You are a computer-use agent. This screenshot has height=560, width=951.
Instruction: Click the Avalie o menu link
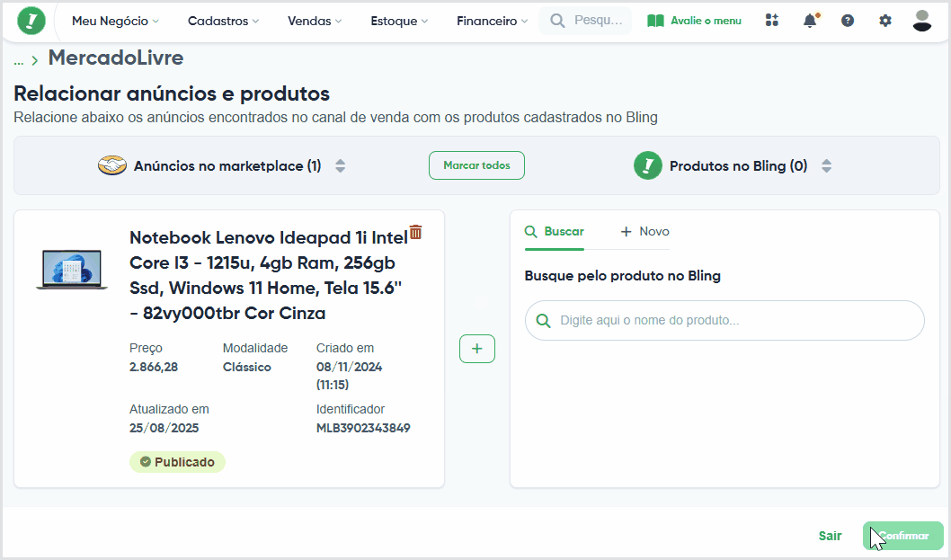(695, 21)
